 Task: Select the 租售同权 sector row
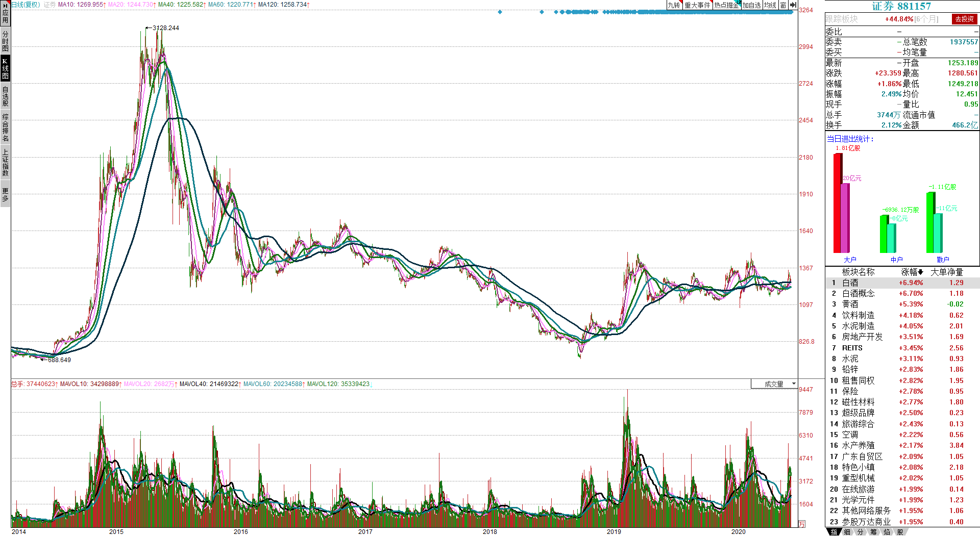click(x=902, y=380)
